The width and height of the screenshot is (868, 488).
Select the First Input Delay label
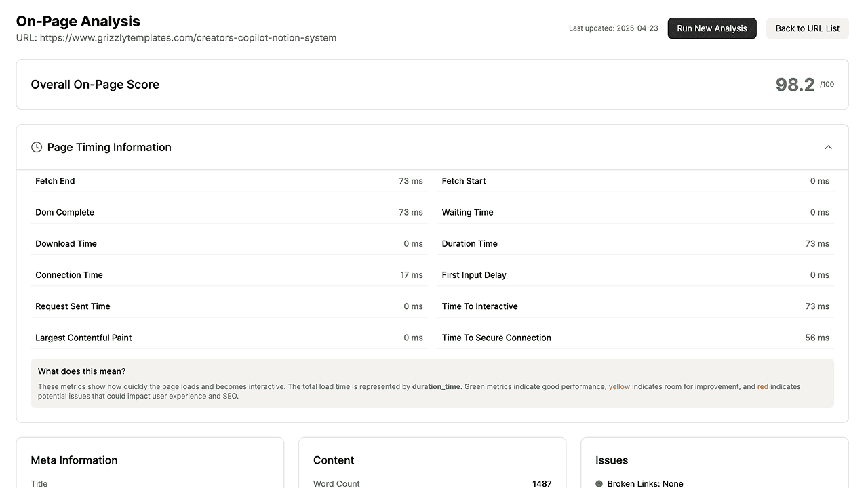(x=474, y=274)
